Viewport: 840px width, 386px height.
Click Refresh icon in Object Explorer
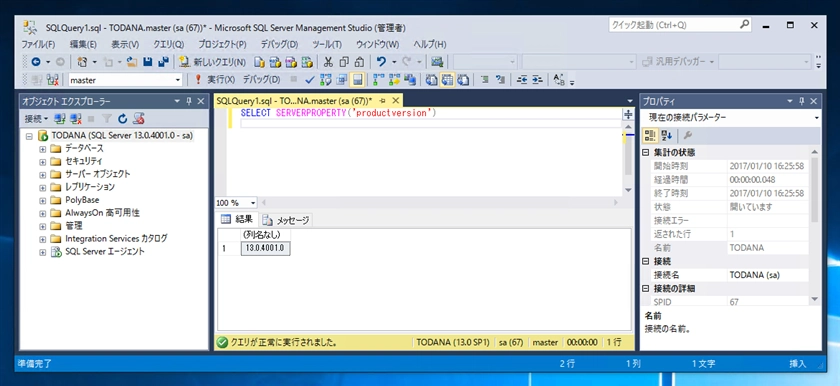(123, 118)
